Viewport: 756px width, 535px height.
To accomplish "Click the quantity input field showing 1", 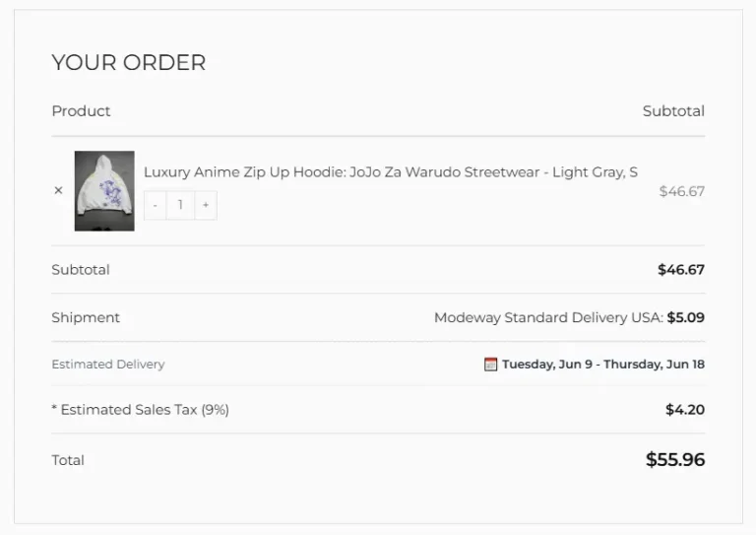I will click(x=180, y=206).
